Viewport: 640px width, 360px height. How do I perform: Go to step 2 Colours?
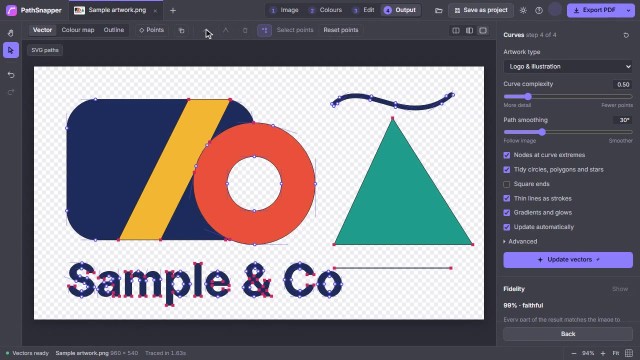point(325,10)
